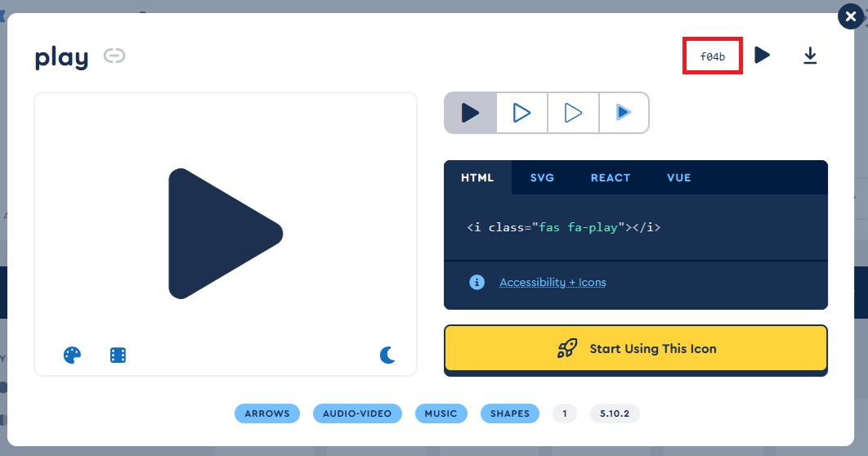Image resolution: width=868 pixels, height=456 pixels.
Task: Click the AUDIO-VIDEO category tag
Action: point(357,414)
